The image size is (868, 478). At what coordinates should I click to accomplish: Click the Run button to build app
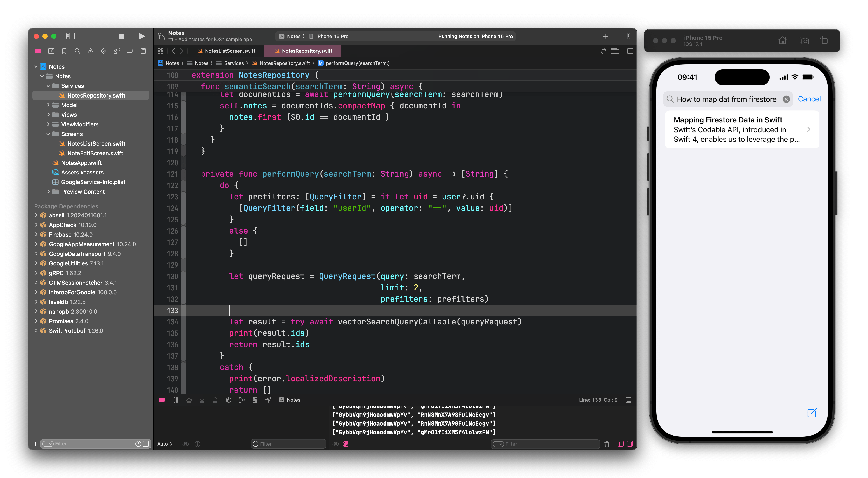pos(142,37)
